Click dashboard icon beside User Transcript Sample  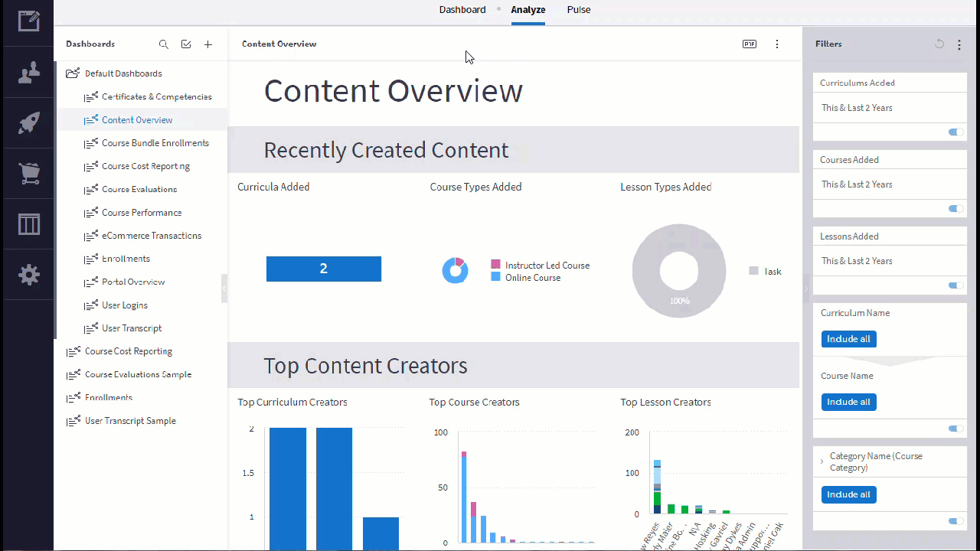click(73, 421)
